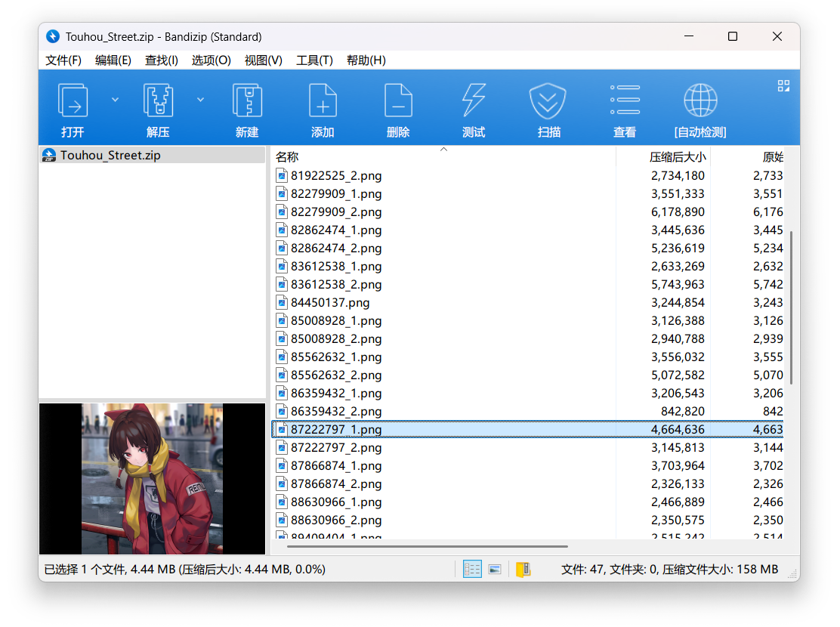Expand the dropdown arrow next to 打开
Screen dimensions: 840x627
pyautogui.click(x=115, y=99)
